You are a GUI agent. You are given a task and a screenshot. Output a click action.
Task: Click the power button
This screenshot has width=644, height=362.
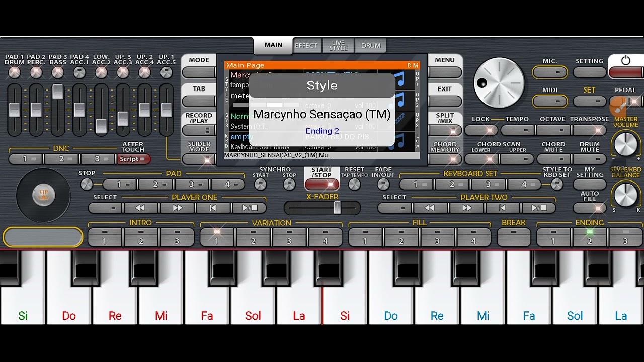tap(626, 66)
